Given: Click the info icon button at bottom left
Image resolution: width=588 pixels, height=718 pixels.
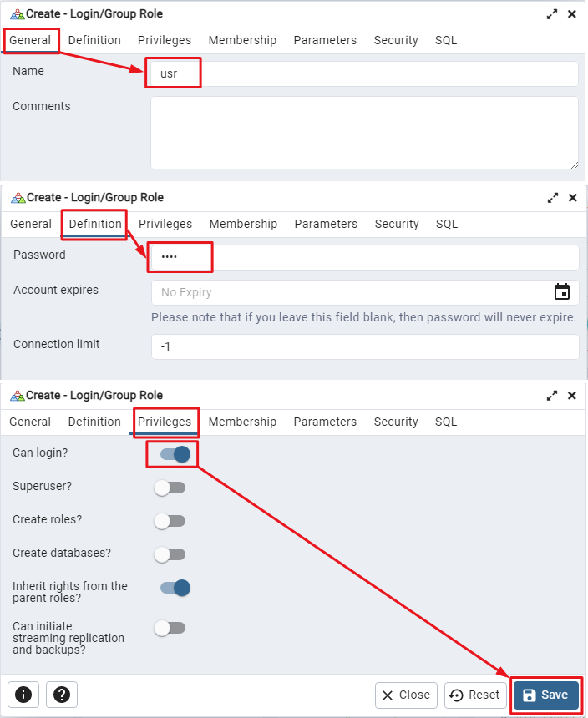Looking at the screenshot, I should 23,695.
